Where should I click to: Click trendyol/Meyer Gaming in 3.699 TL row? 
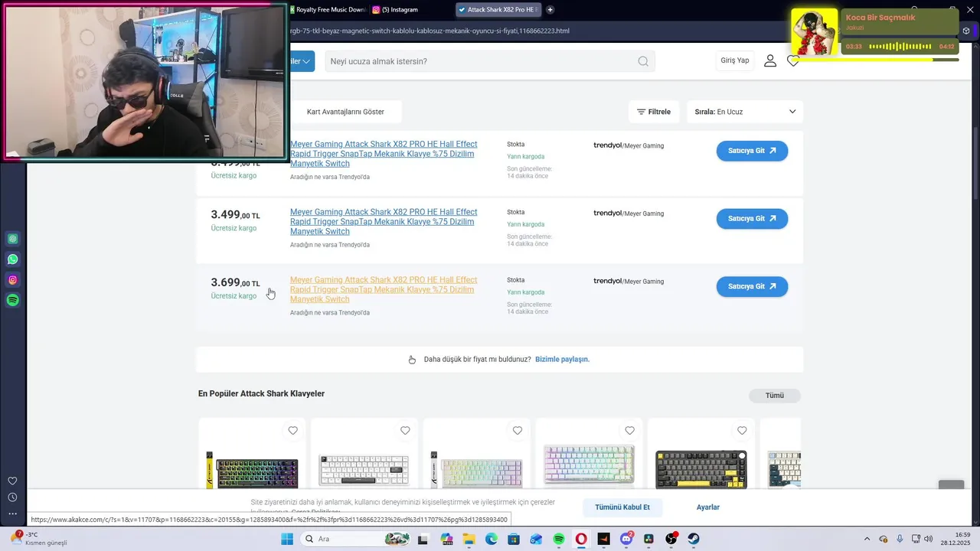pos(629,282)
